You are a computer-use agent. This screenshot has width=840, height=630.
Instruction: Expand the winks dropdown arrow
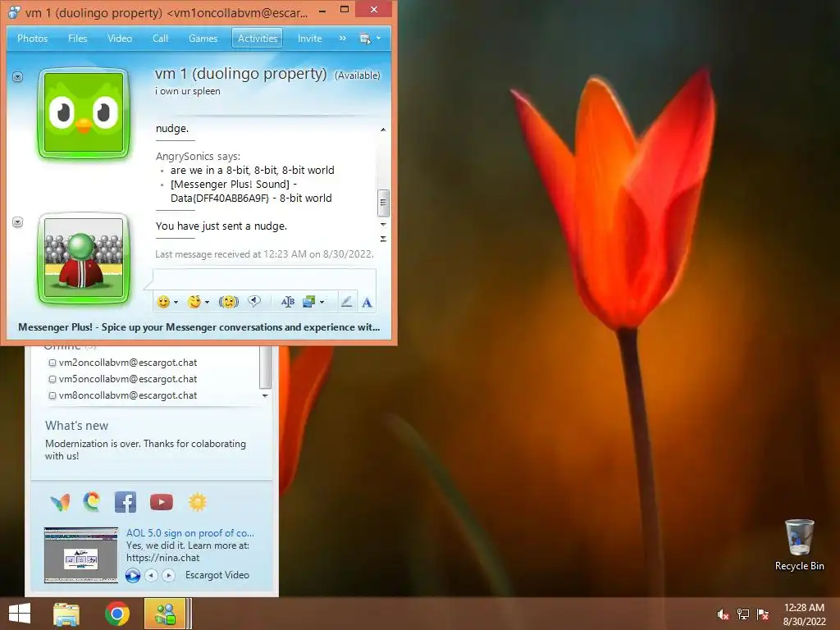(207, 302)
